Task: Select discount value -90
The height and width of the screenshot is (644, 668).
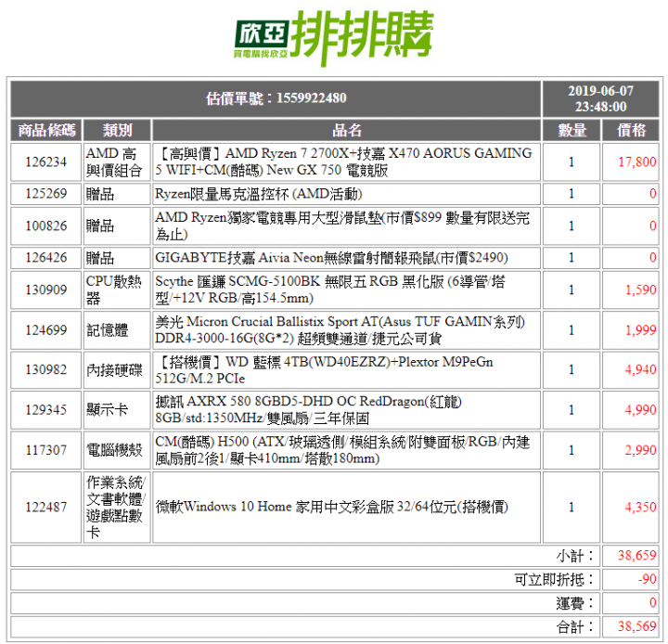Action: click(x=648, y=579)
